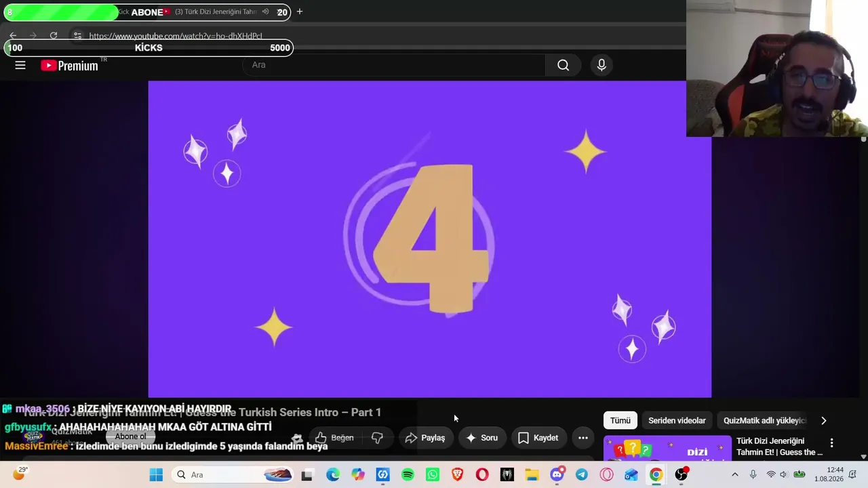This screenshot has width=868, height=488.
Task: Click the YouTube search magnifier button
Action: click(x=563, y=65)
